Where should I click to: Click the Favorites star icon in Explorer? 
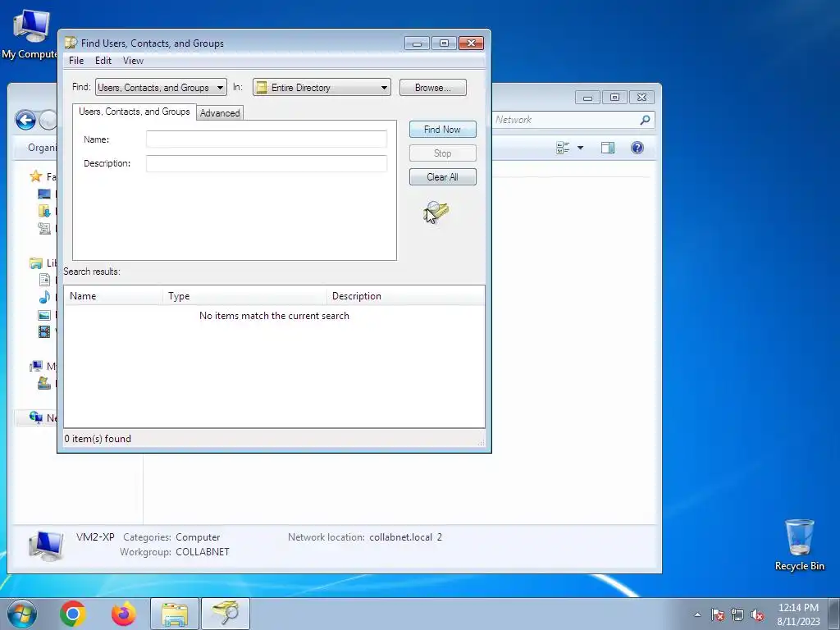(36, 176)
